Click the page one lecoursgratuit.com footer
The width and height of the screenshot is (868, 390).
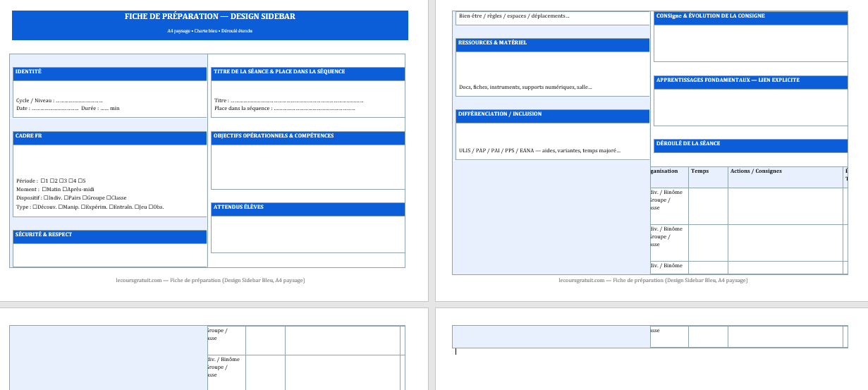click(x=210, y=281)
